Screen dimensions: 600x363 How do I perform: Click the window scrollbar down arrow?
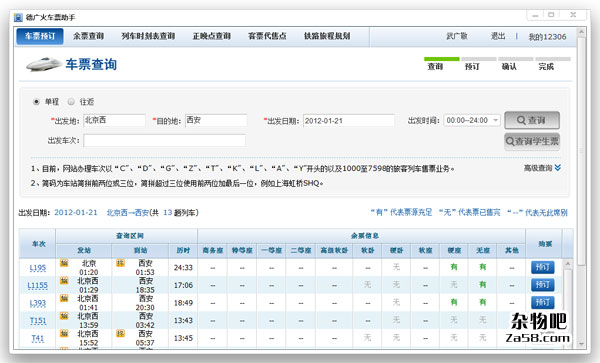coord(581,344)
